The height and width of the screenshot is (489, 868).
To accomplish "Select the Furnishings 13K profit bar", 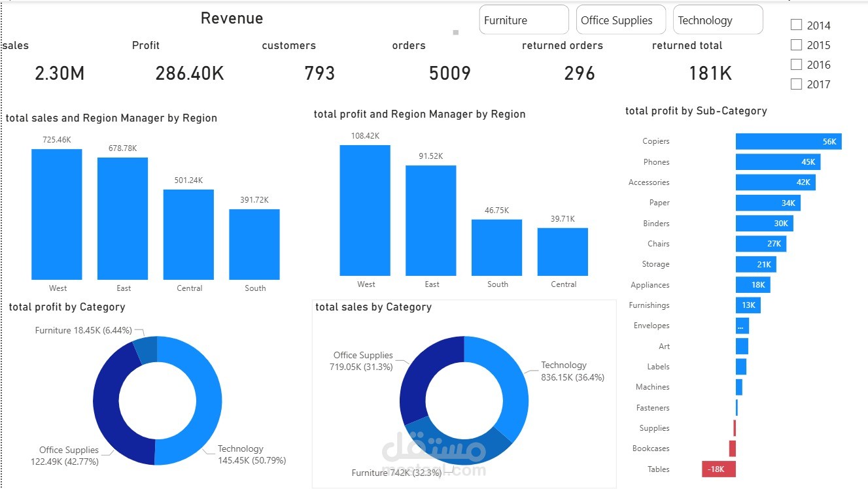I will [748, 305].
